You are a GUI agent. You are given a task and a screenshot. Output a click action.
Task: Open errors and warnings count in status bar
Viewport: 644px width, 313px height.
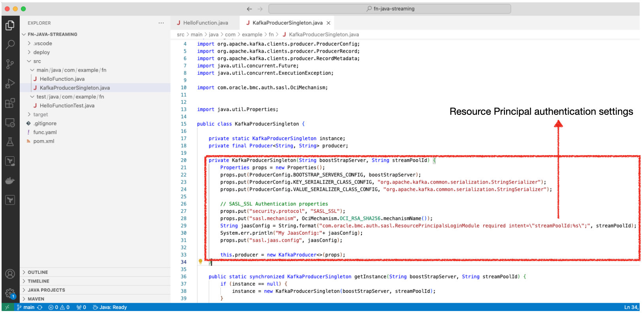59,307
